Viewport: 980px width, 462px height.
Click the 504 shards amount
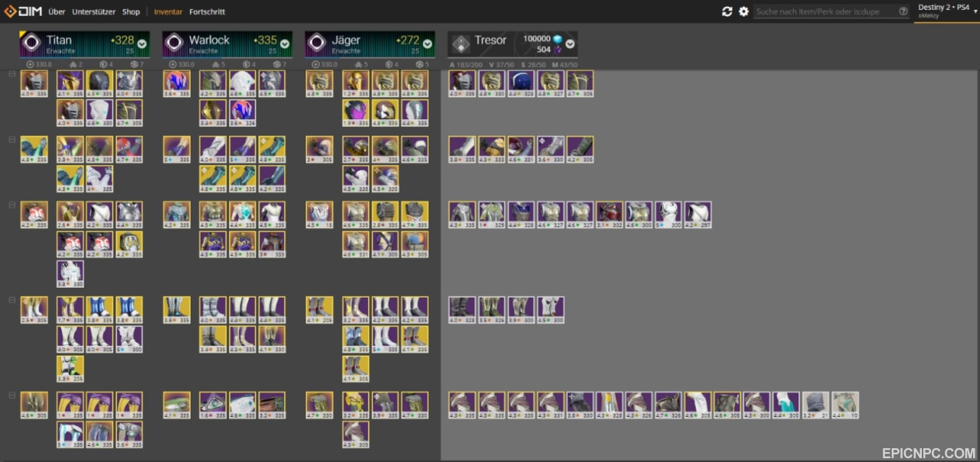tap(544, 50)
